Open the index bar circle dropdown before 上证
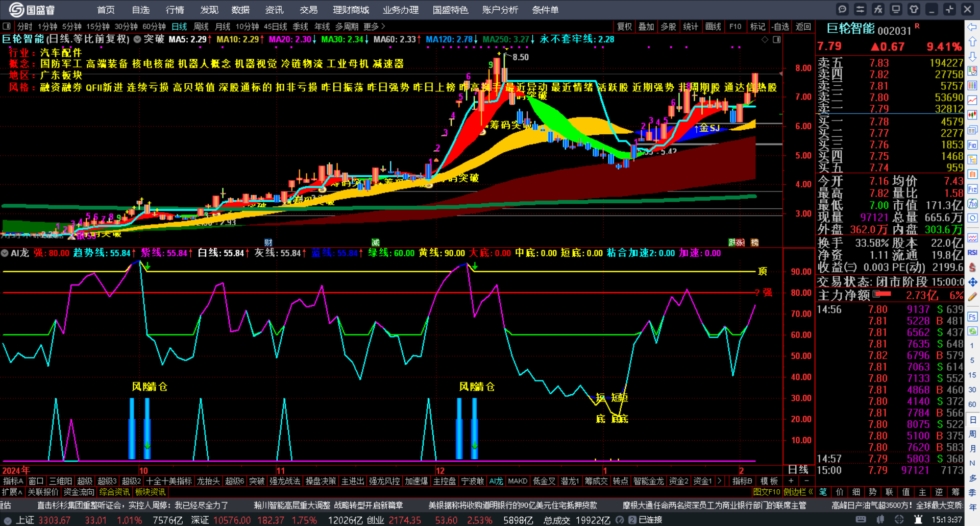This screenshot has width=980, height=526. click(x=8, y=520)
